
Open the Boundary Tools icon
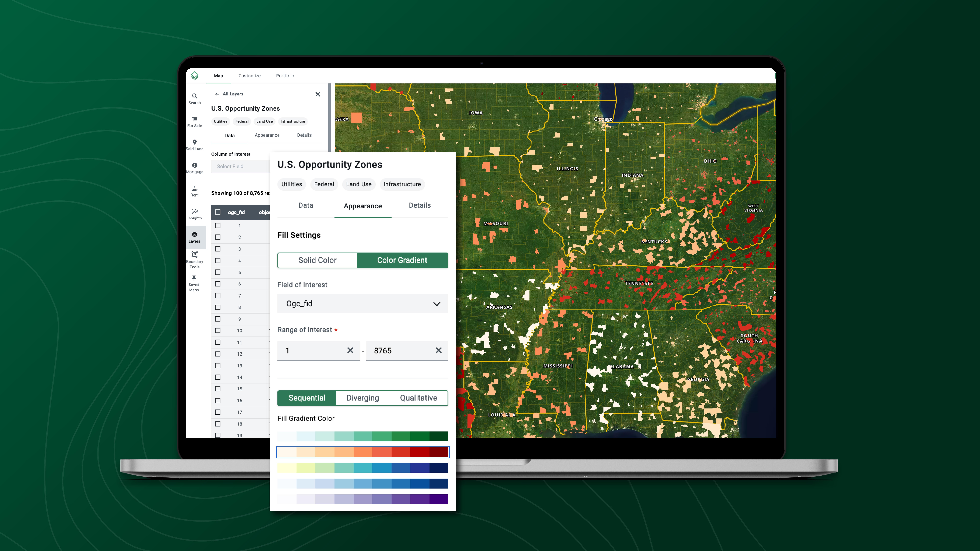(x=194, y=260)
